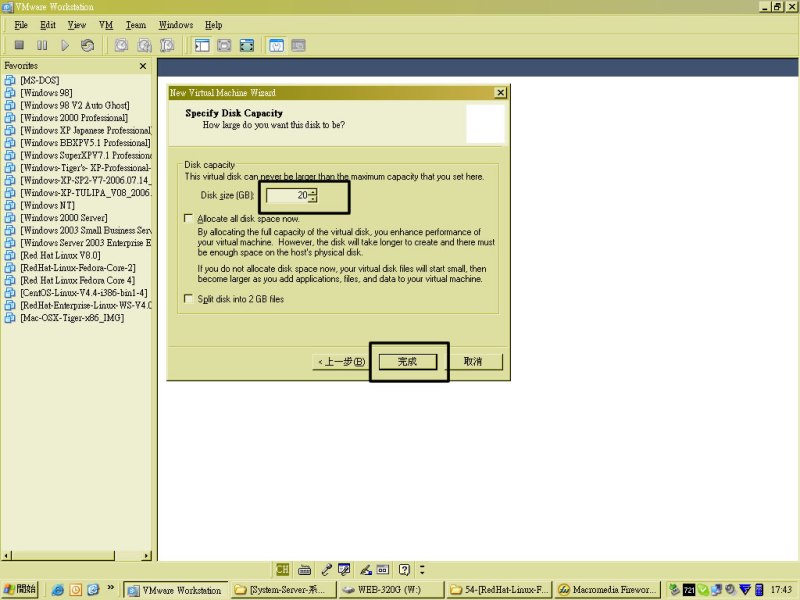Click the Take Snapshot toolbar icon
Viewport: 800px width, 600px height.
point(121,45)
